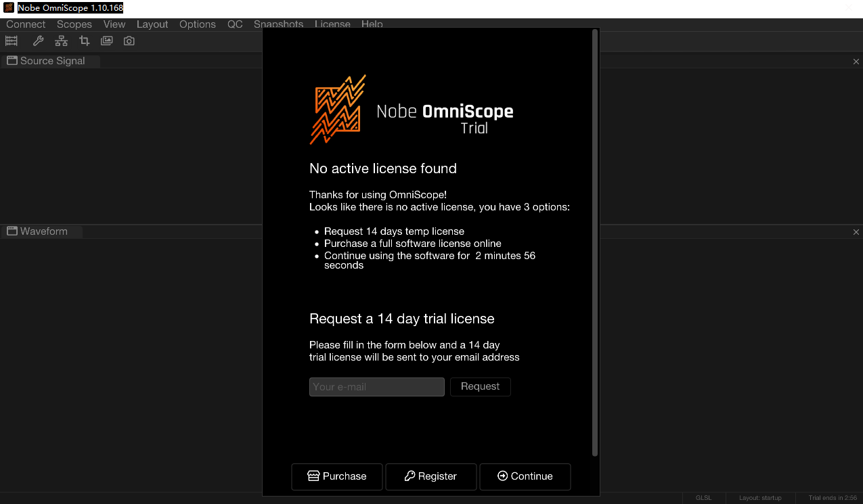Image resolution: width=863 pixels, height=504 pixels.
Task: Click the Source Signal panel window icon
Action: [12, 61]
